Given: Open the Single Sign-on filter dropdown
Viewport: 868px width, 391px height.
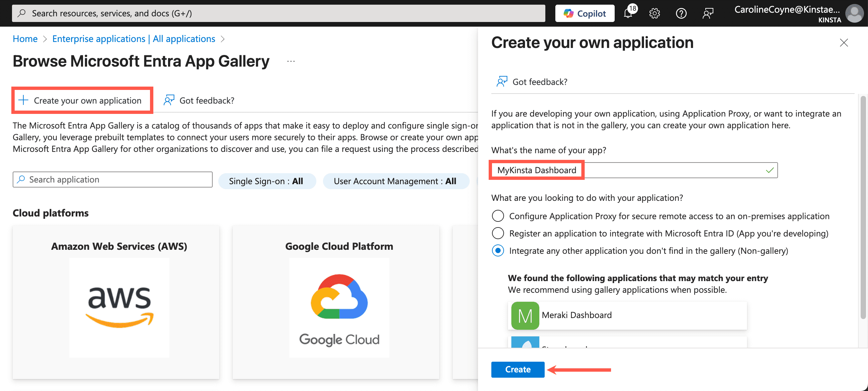Looking at the screenshot, I should click(267, 181).
